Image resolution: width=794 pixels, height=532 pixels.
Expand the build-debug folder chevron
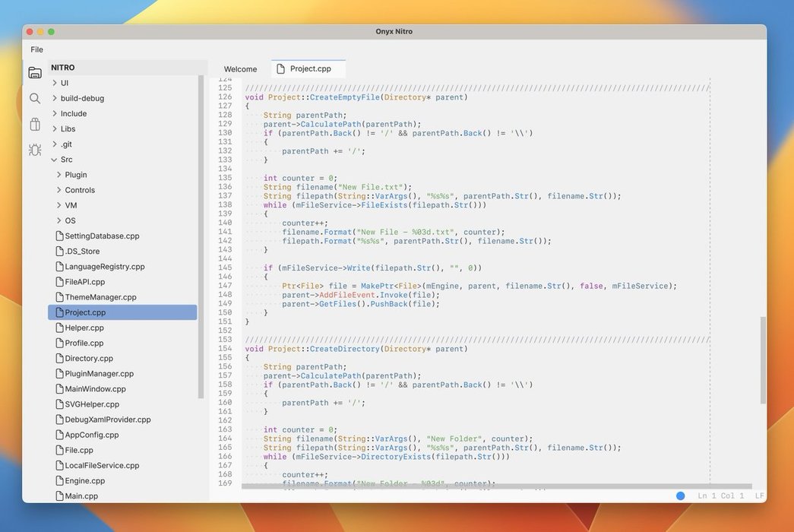(54, 98)
